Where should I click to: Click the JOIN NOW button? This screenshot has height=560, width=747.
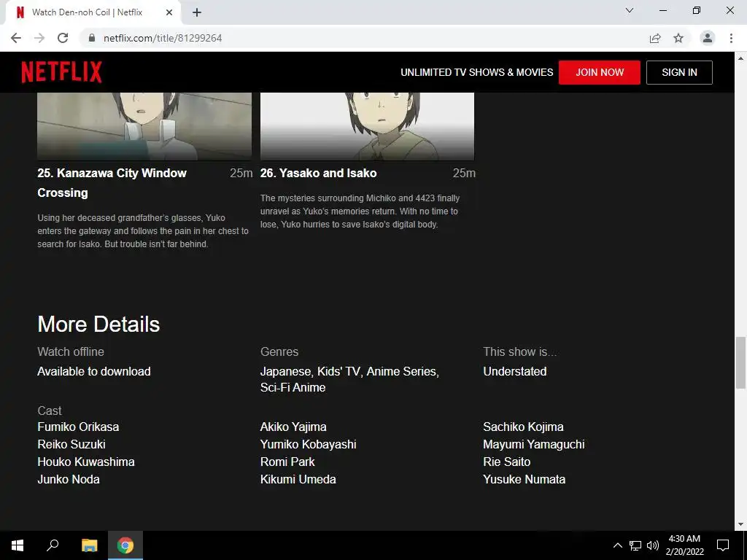[x=600, y=72]
